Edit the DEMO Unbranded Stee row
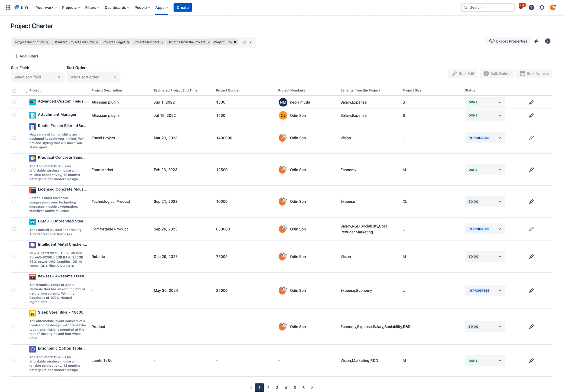563x392 pixels. [531, 229]
